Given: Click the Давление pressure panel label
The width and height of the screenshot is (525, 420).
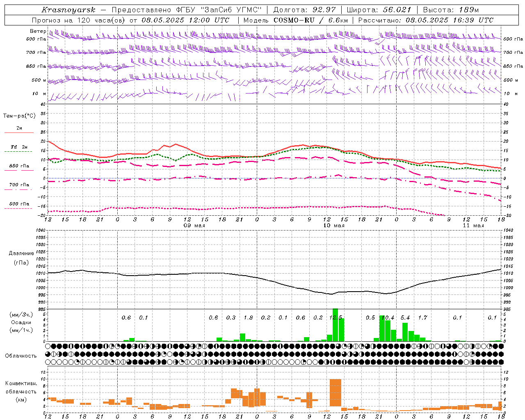Looking at the screenshot, I should 21,253.
